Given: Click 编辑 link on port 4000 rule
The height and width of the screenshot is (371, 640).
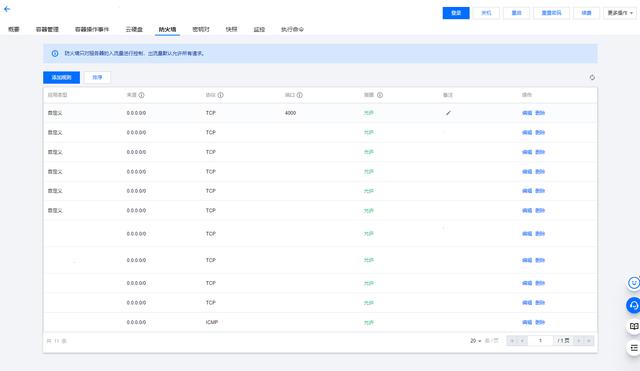Looking at the screenshot, I should point(527,113).
